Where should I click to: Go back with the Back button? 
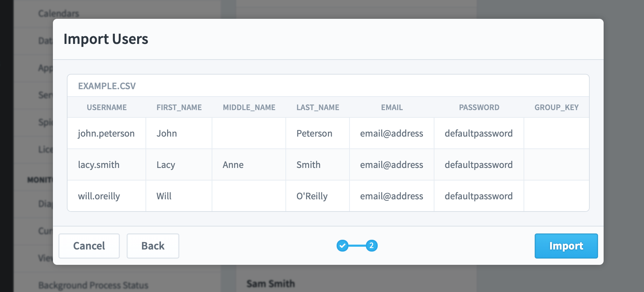point(153,246)
